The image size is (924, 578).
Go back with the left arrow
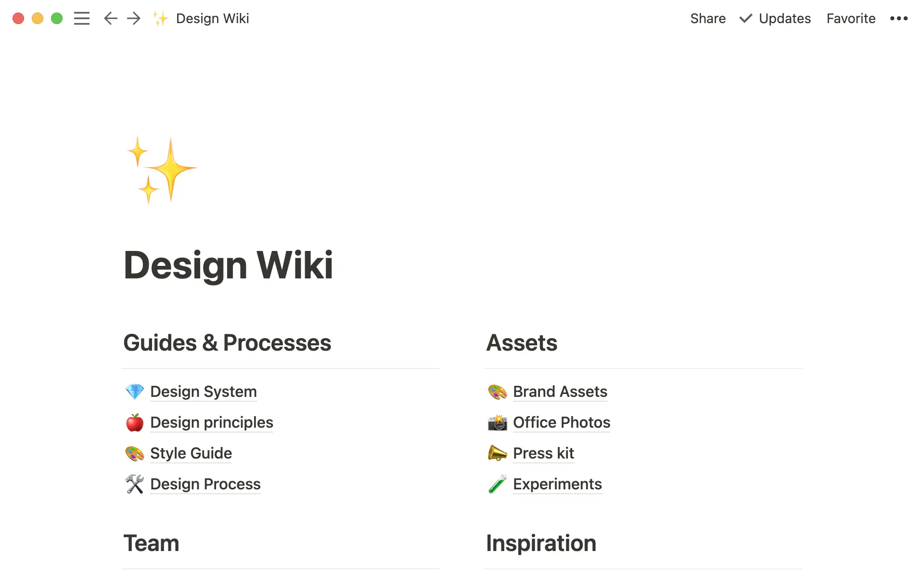(x=110, y=18)
